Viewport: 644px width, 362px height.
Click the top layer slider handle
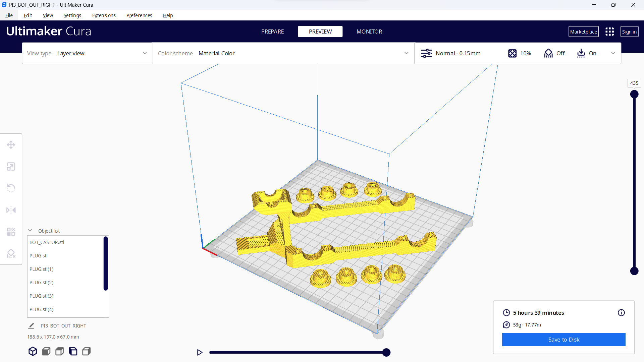tap(634, 94)
